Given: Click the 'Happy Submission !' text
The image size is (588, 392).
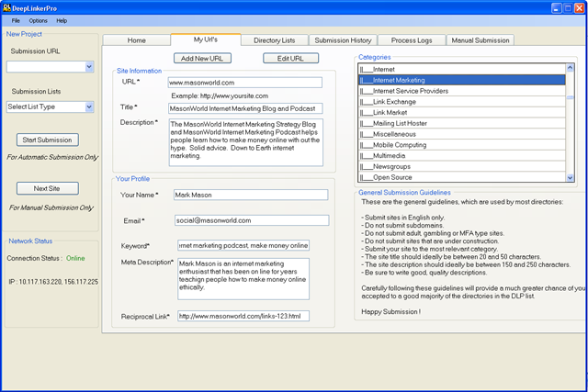Looking at the screenshot, I should [x=390, y=312].
